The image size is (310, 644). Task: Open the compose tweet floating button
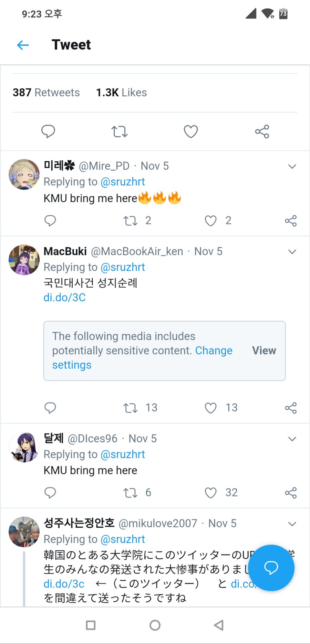[271, 568]
